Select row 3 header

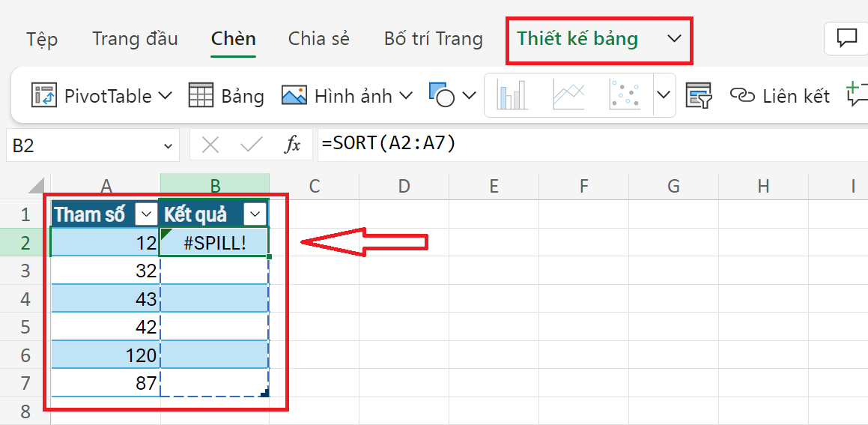pos(25,271)
